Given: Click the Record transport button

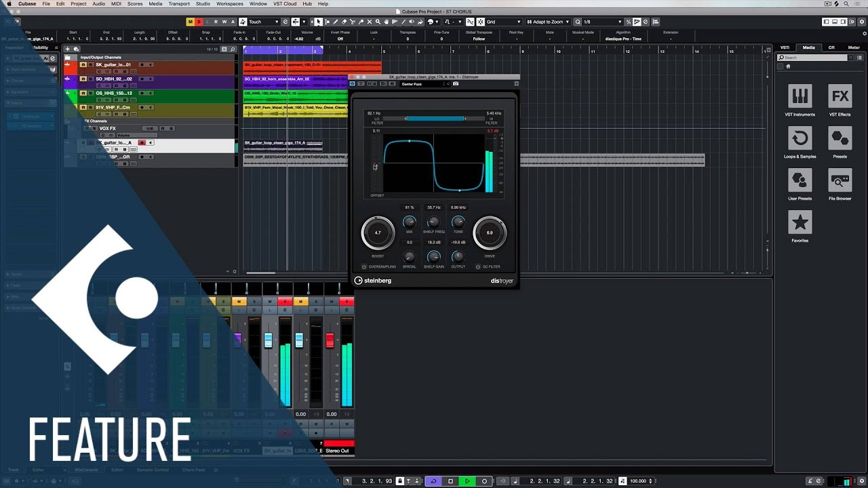Looking at the screenshot, I should 484,481.
